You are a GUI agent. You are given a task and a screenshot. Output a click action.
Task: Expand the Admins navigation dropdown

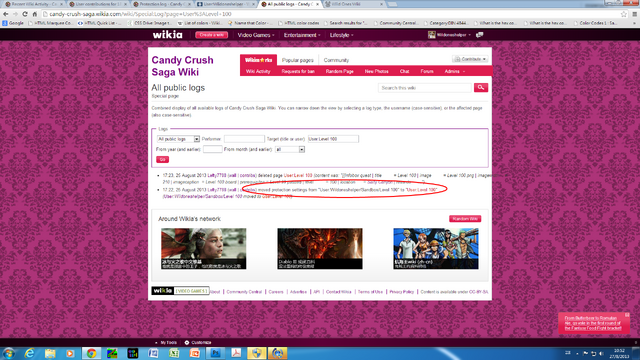click(x=454, y=71)
